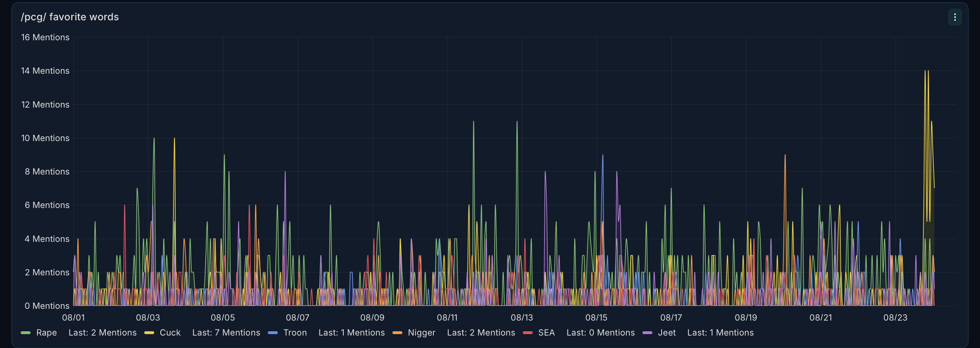980x348 pixels.
Task: Pick the blue legend color swatch
Action: click(273, 333)
